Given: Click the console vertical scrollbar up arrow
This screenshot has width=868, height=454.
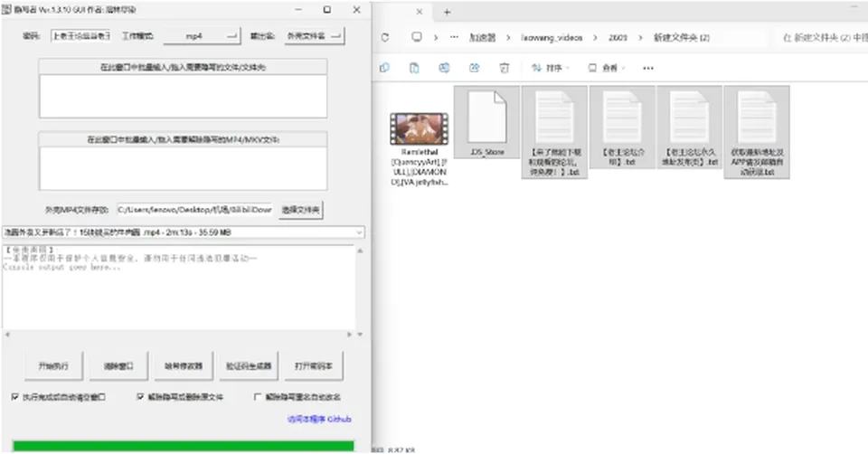Looking at the screenshot, I should click(360, 251).
